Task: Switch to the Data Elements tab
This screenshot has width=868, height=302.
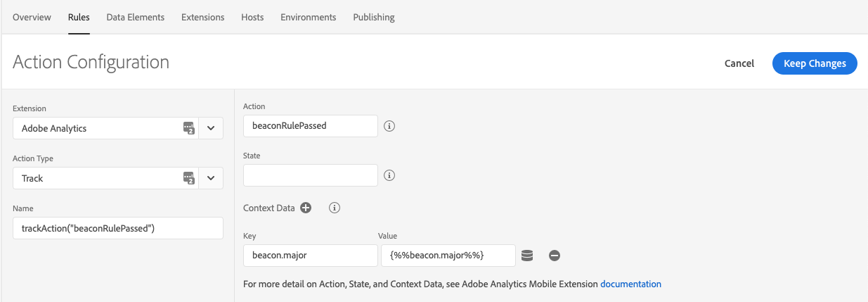Action: tap(136, 17)
